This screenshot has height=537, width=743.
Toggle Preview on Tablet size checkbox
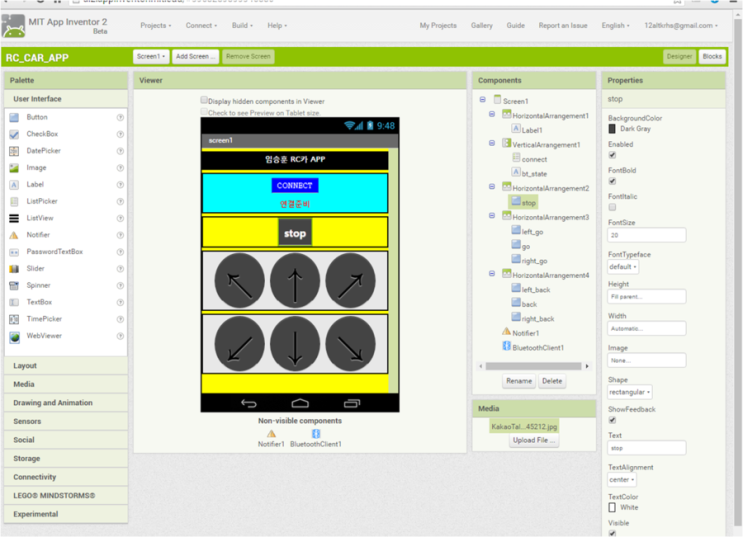click(x=204, y=112)
